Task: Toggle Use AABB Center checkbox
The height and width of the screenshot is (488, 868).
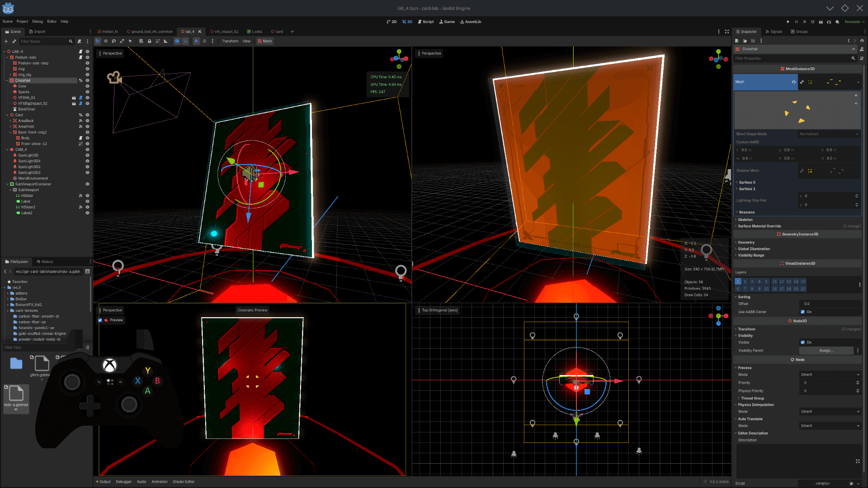Action: point(802,312)
